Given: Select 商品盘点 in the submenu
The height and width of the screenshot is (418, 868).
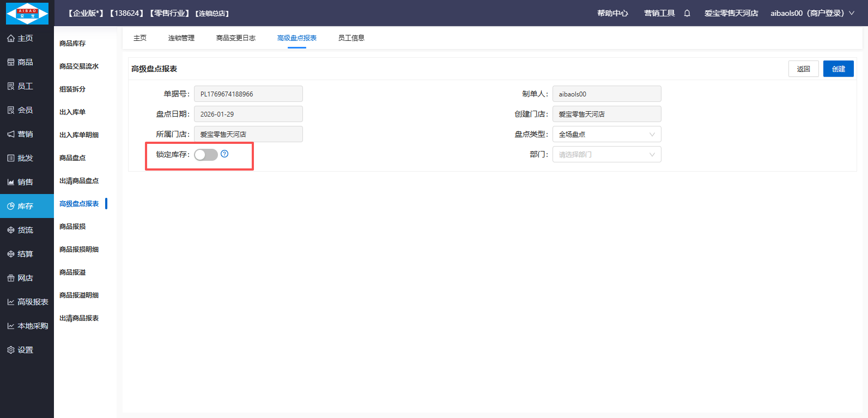Looking at the screenshot, I should pos(72,158).
